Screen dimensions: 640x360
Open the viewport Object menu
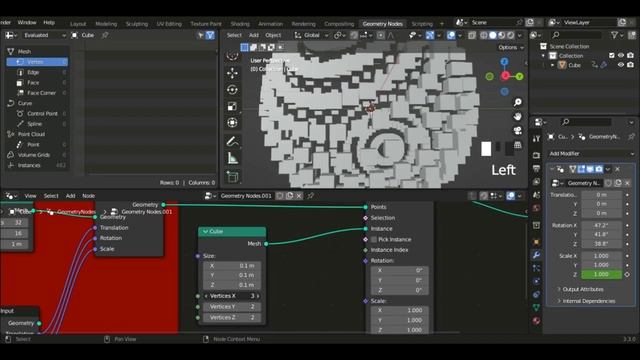273,36
